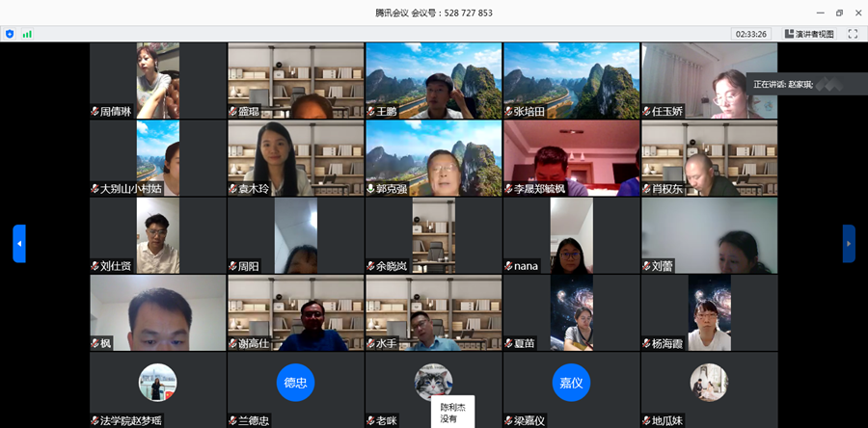Go to previous page of participants
Image resolution: width=868 pixels, height=428 pixels.
pyautogui.click(x=19, y=243)
